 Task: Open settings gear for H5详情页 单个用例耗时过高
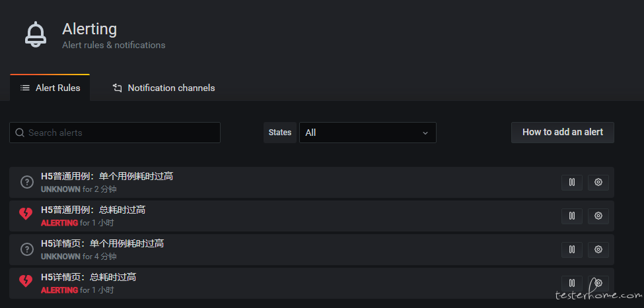(x=598, y=250)
